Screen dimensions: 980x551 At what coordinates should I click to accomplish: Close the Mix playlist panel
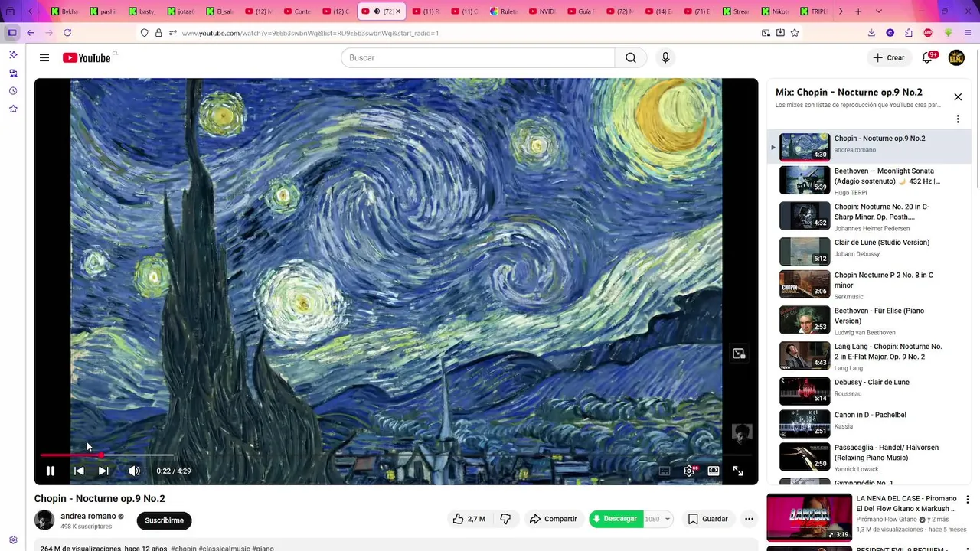(x=958, y=97)
